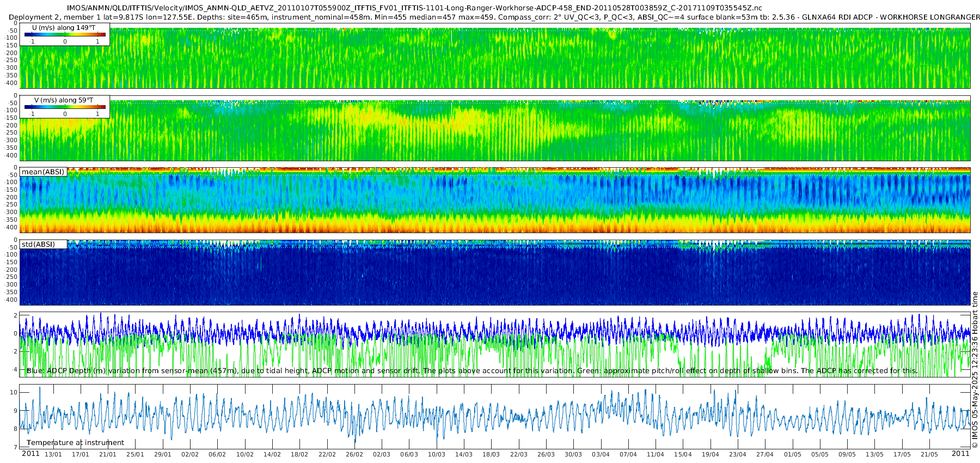Click the ADCP depth variation caption text
The width and height of the screenshot is (980, 463).
[x=472, y=371]
